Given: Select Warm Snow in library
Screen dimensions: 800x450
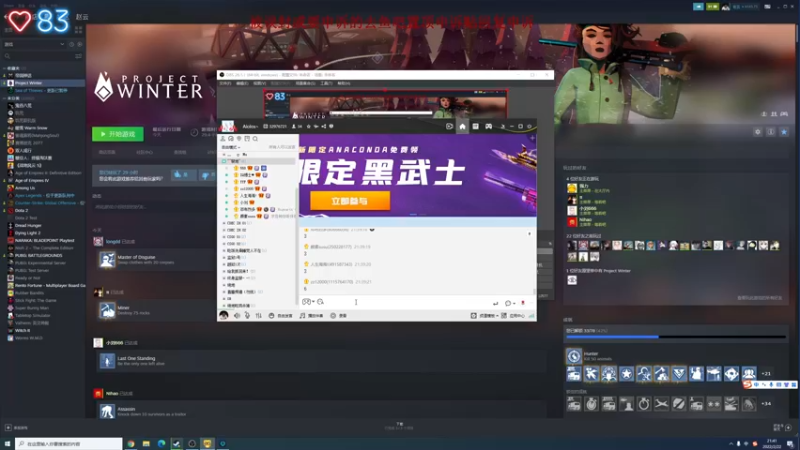Looking at the screenshot, I should (31, 128).
